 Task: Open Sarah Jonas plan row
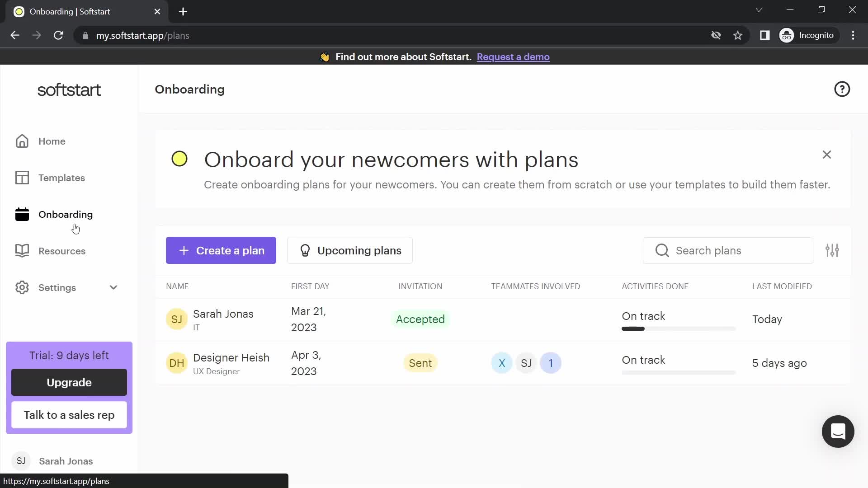pyautogui.click(x=503, y=319)
